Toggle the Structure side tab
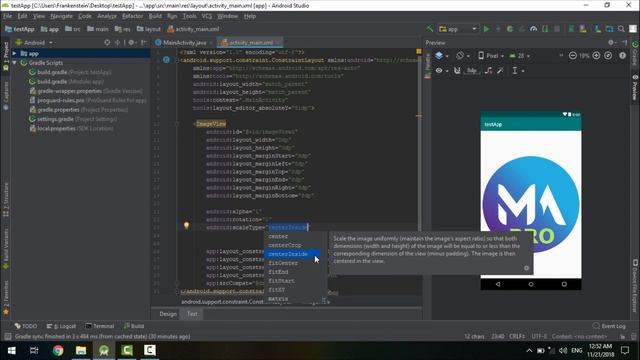 tap(6, 200)
